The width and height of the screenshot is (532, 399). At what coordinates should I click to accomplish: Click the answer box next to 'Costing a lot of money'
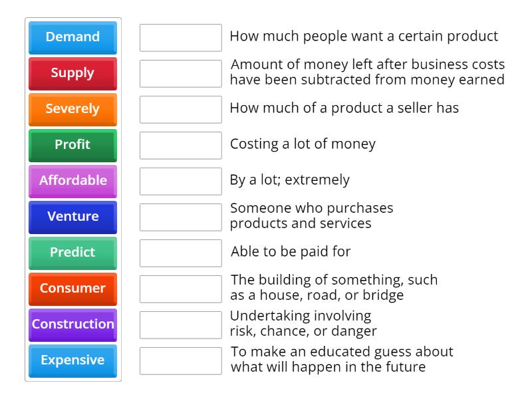click(180, 144)
